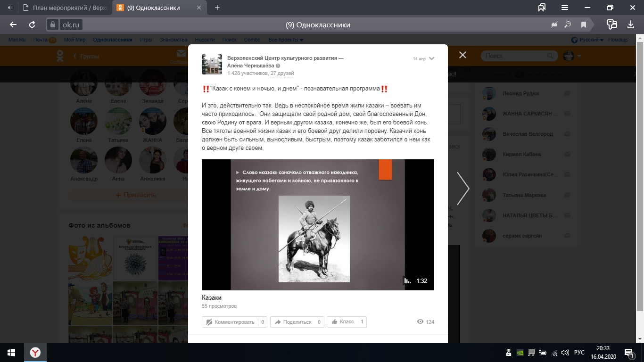Open Combo in the top bar
This screenshot has width=644, height=362.
coord(252,40)
